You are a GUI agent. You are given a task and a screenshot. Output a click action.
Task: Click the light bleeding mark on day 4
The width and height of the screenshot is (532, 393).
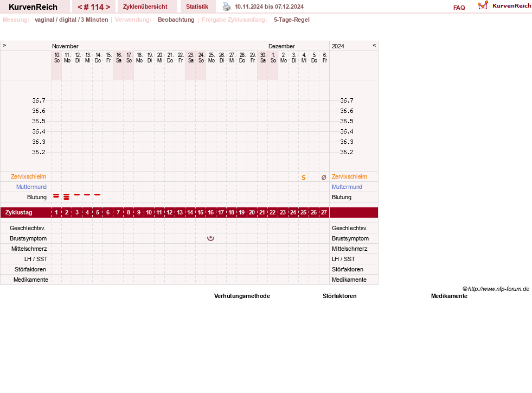[x=87, y=195]
